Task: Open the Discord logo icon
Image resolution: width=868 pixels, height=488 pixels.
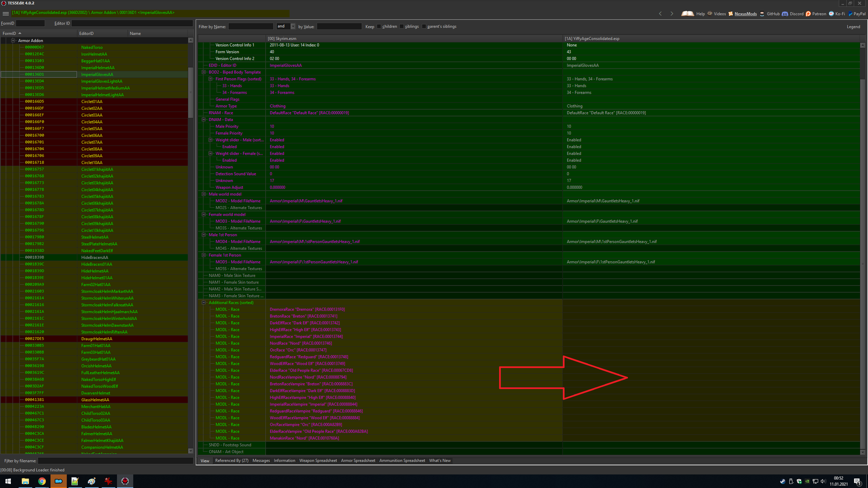Action: pos(785,14)
